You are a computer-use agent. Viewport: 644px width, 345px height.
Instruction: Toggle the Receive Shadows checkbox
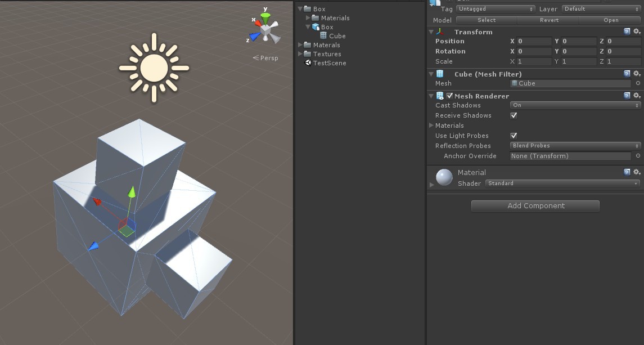pyautogui.click(x=514, y=115)
